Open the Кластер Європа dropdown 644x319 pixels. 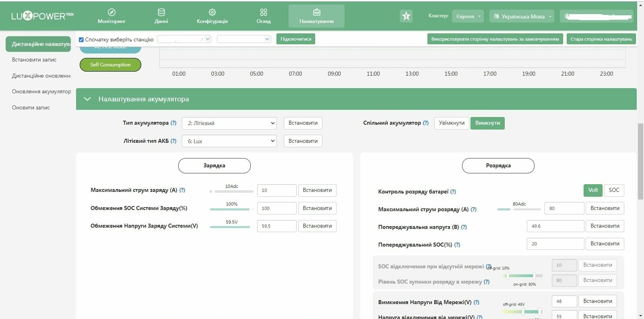pos(468,16)
